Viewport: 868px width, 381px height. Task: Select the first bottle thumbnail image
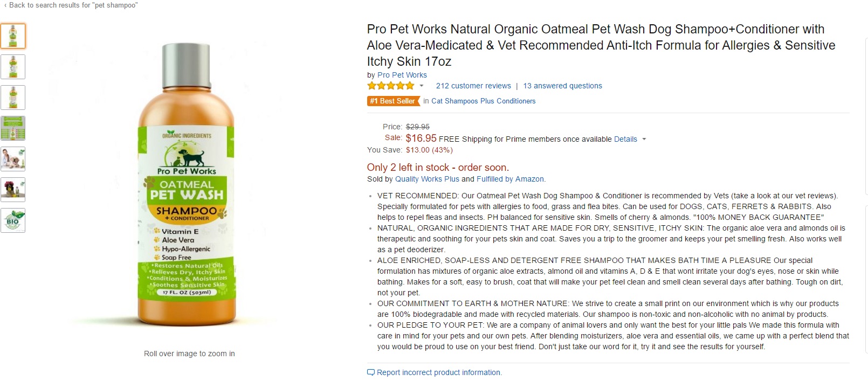pos(13,36)
